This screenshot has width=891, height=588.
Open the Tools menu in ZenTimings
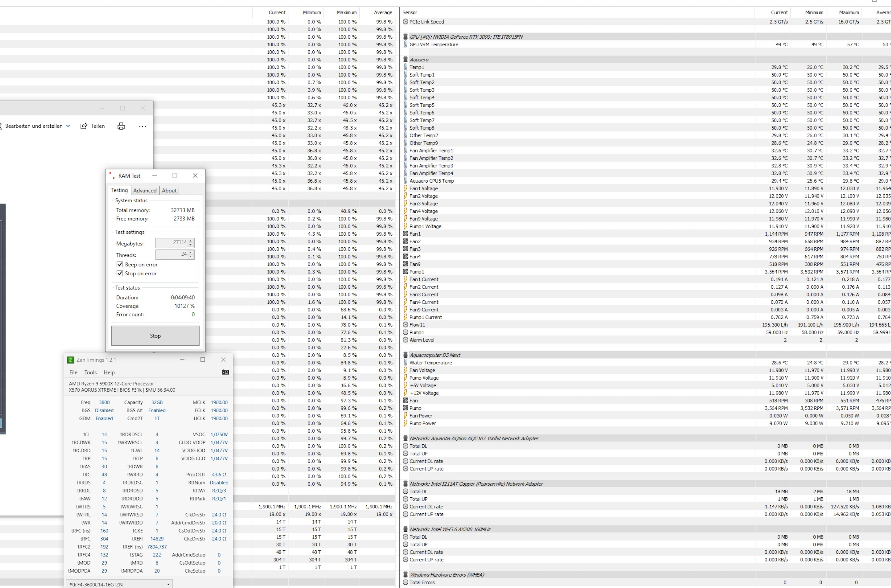90,372
